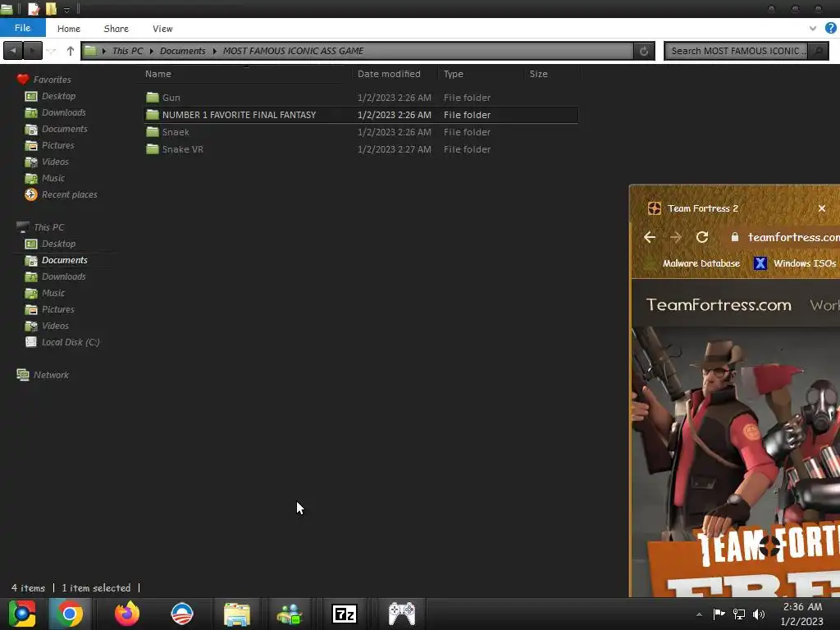Click the search magnifier icon
840x630 pixels.
coord(818,51)
